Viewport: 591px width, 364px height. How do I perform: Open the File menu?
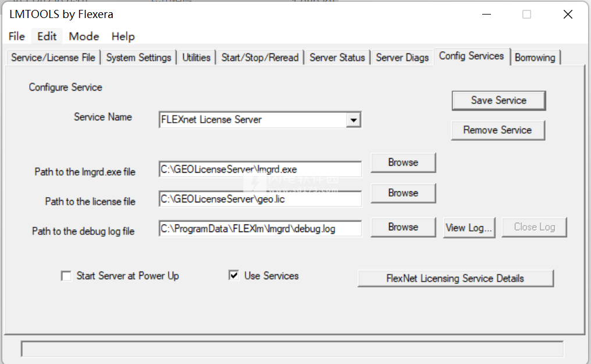(17, 37)
